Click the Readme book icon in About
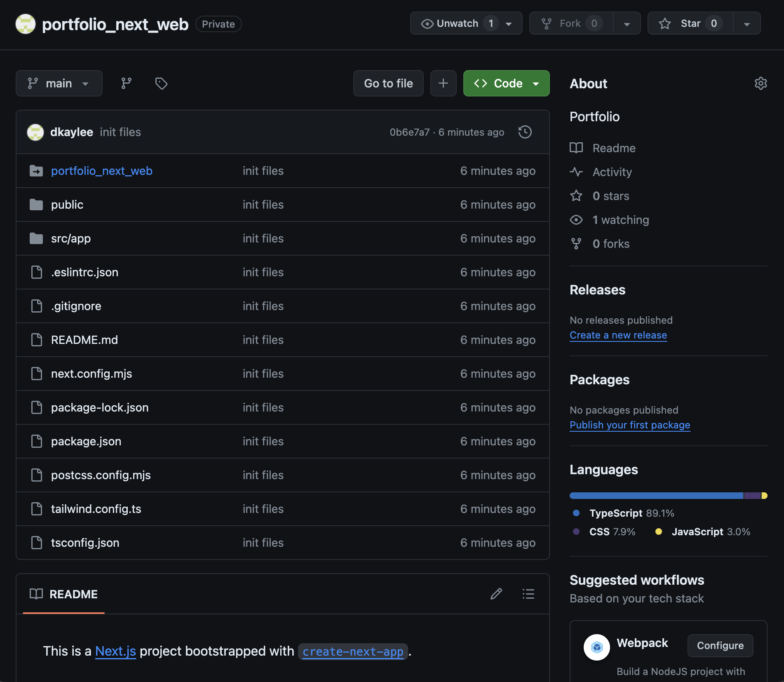Viewport: 784px width, 682px height. (576, 148)
